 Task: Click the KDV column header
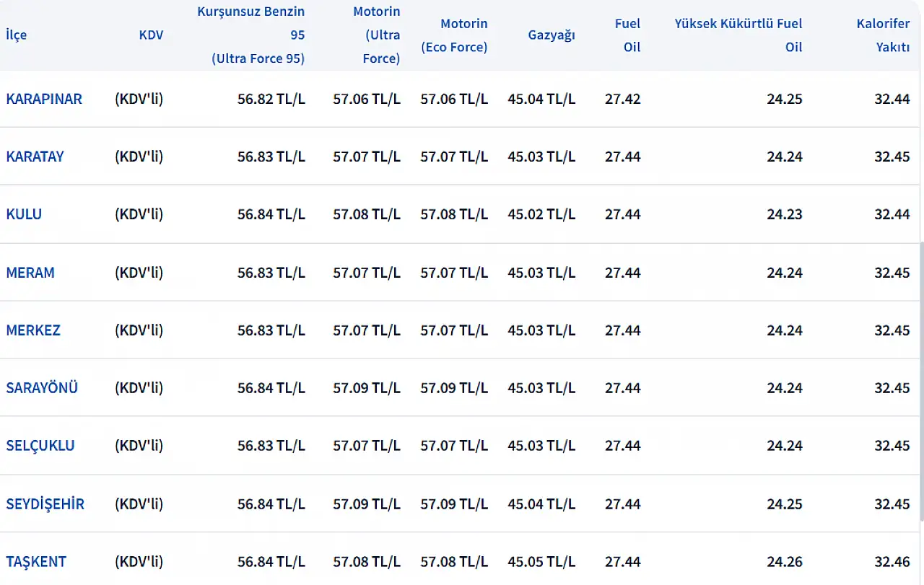(151, 35)
